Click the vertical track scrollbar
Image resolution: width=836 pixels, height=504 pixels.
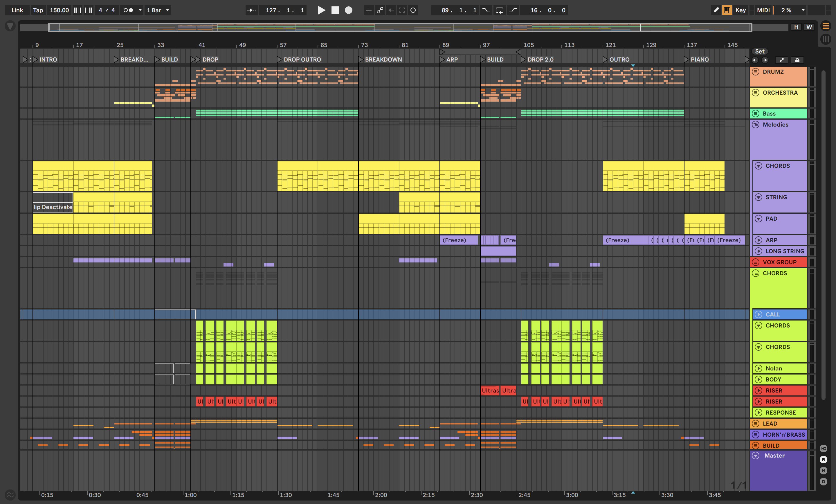[x=824, y=234]
